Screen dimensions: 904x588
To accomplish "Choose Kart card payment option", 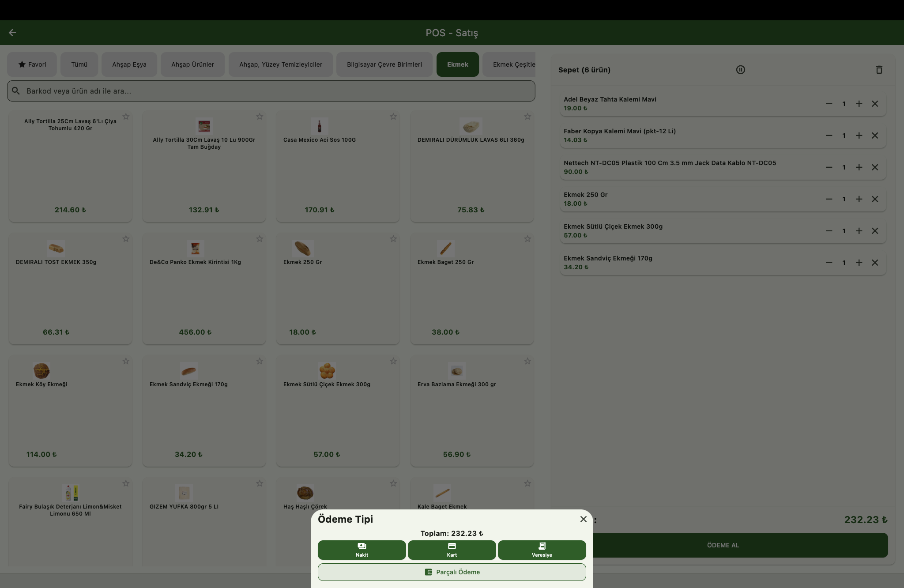I will [452, 550].
